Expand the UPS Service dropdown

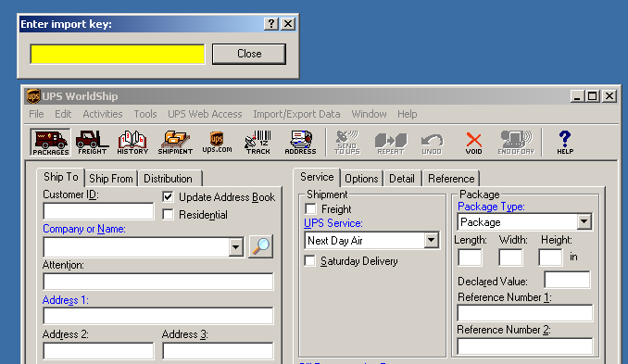[431, 240]
